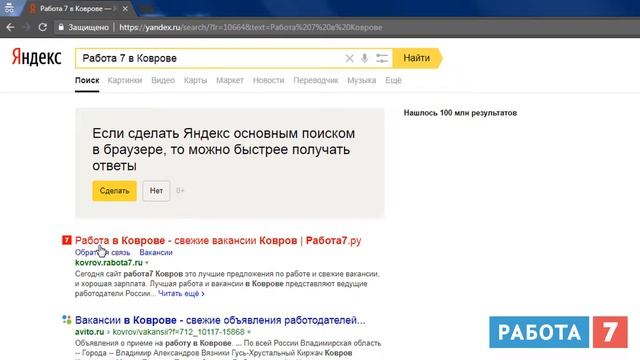Click the kovrov.rabota7.ru green URL
The width and height of the screenshot is (640, 360).
pos(109,262)
